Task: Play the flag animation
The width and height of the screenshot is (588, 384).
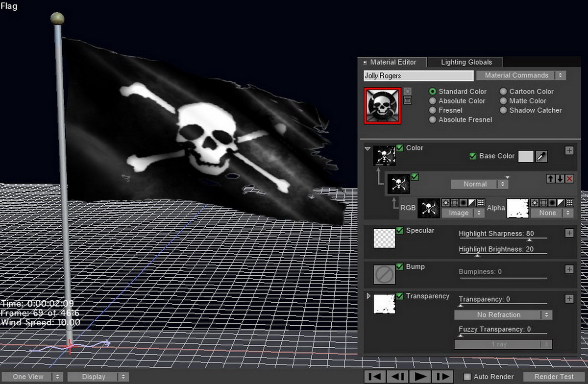Action: click(420, 377)
